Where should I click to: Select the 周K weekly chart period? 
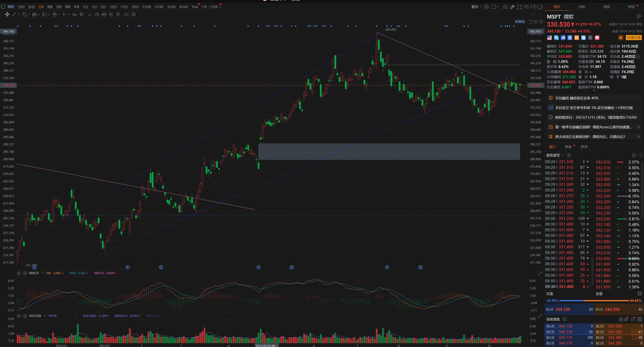click(x=50, y=7)
